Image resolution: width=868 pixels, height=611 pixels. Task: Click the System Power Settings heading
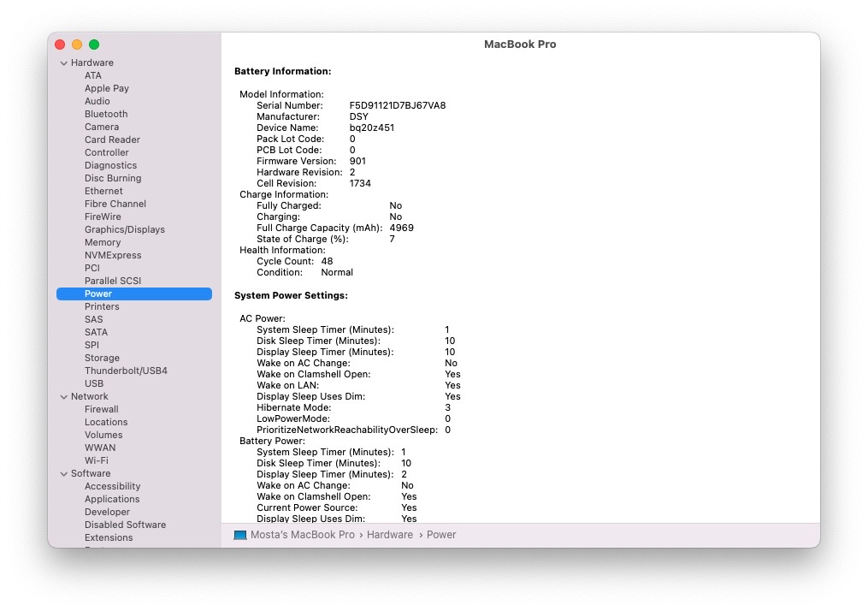(x=291, y=295)
